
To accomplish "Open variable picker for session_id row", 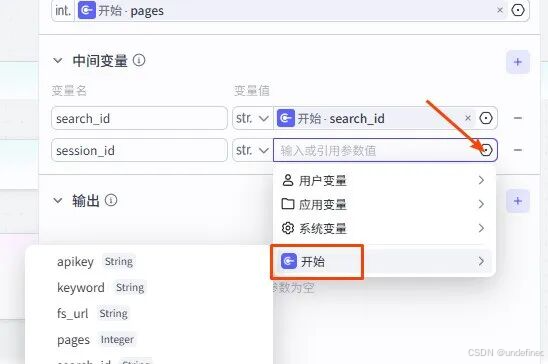I will (x=486, y=150).
